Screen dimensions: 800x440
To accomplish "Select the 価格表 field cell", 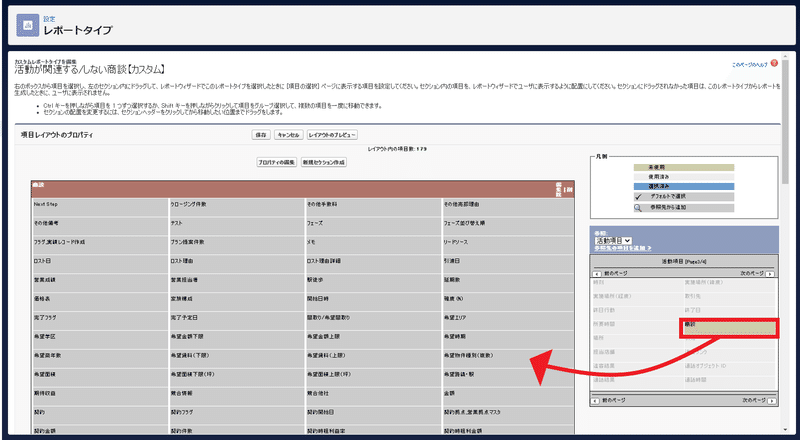I will click(x=99, y=301).
